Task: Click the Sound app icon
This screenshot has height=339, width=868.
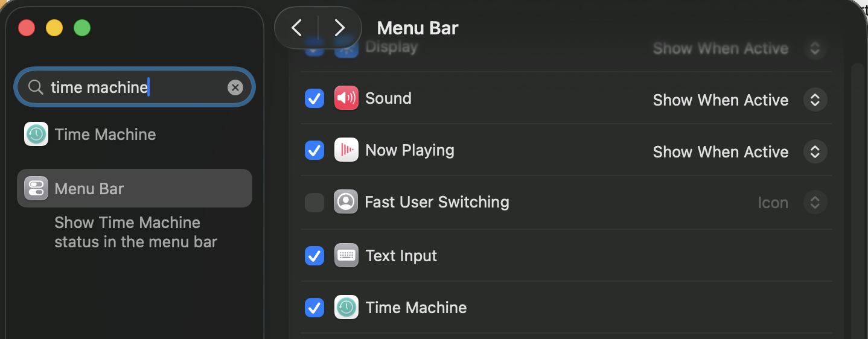Action: pos(346,98)
